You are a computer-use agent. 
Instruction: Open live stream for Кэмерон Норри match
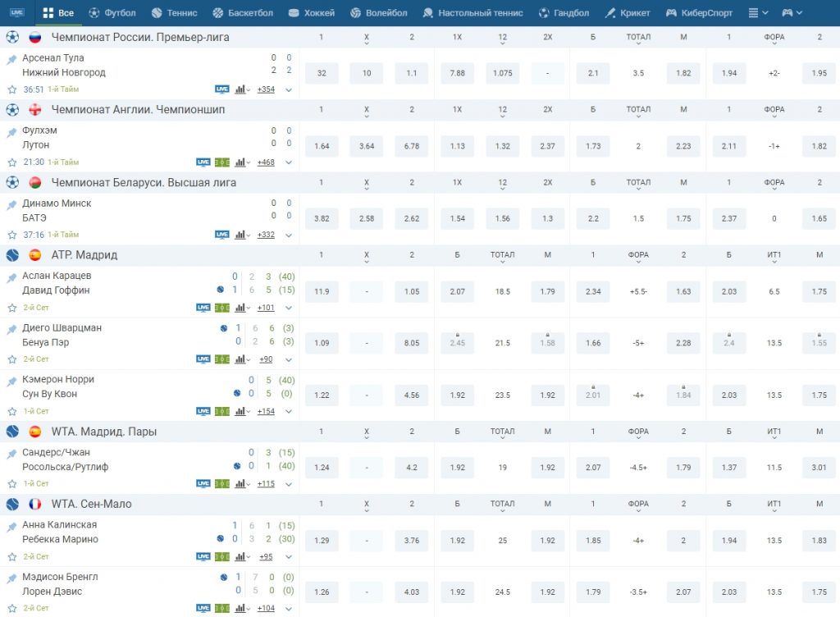pyautogui.click(x=203, y=411)
